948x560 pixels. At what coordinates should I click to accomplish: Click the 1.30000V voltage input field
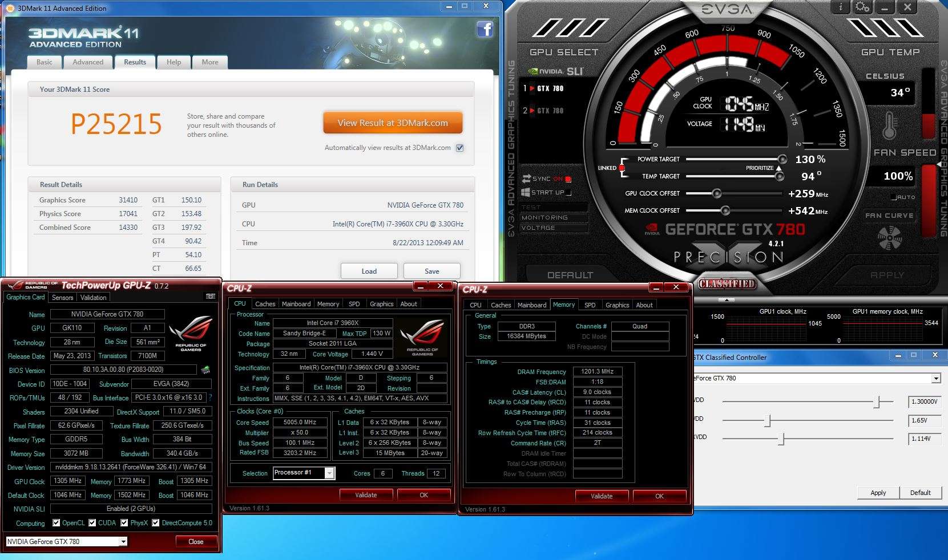click(x=924, y=401)
